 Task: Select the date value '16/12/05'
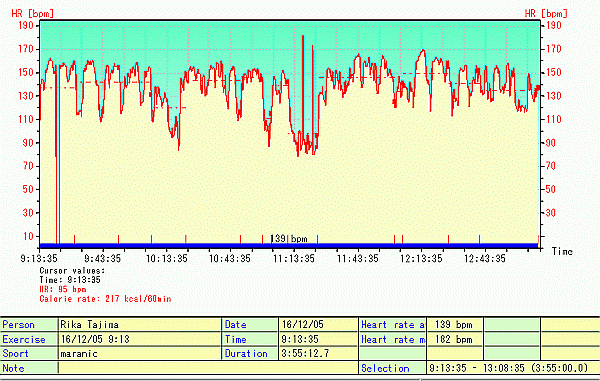pyautogui.click(x=303, y=325)
